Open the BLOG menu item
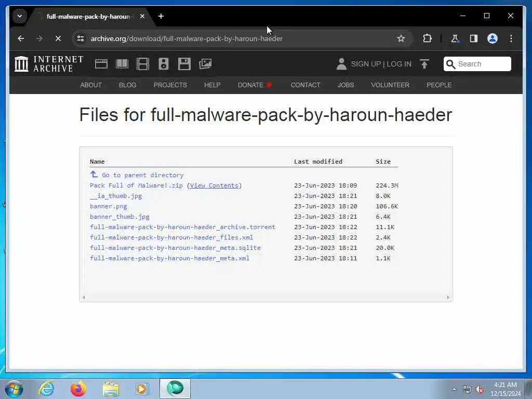 point(128,85)
